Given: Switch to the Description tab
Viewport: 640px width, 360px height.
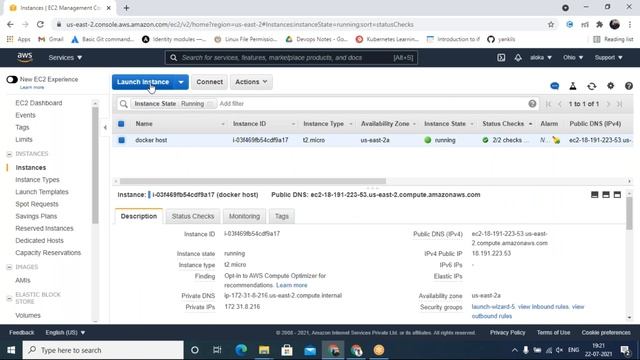Looking at the screenshot, I should pos(139,216).
